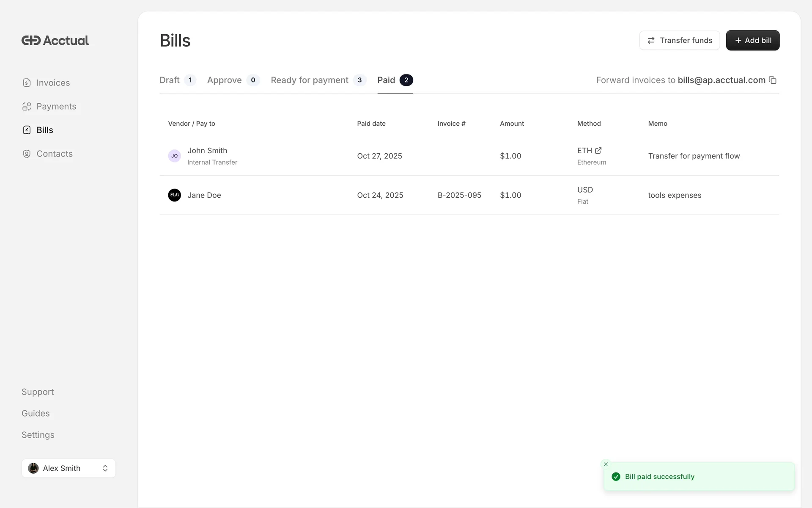
Task: Click the Bills sidebar icon
Action: pyautogui.click(x=27, y=130)
